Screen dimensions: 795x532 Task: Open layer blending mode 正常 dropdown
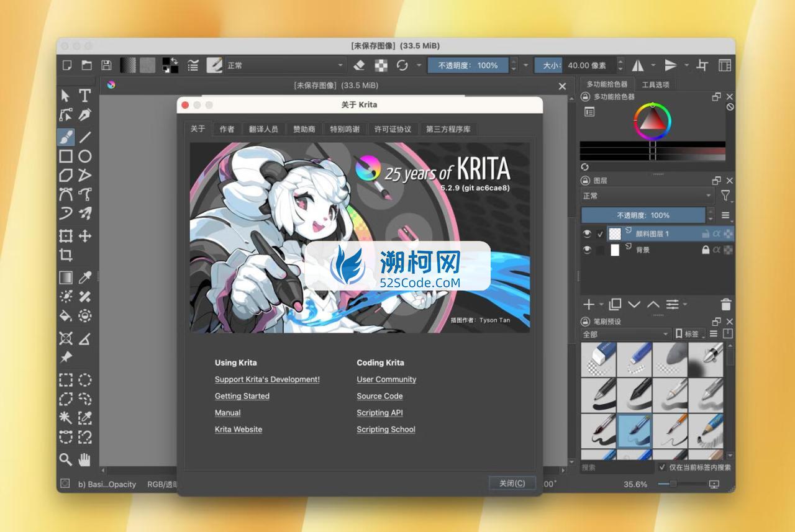647,196
